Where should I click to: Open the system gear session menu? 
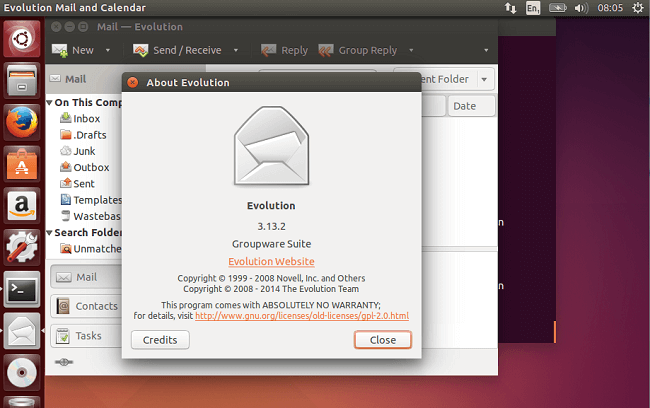[x=638, y=8]
